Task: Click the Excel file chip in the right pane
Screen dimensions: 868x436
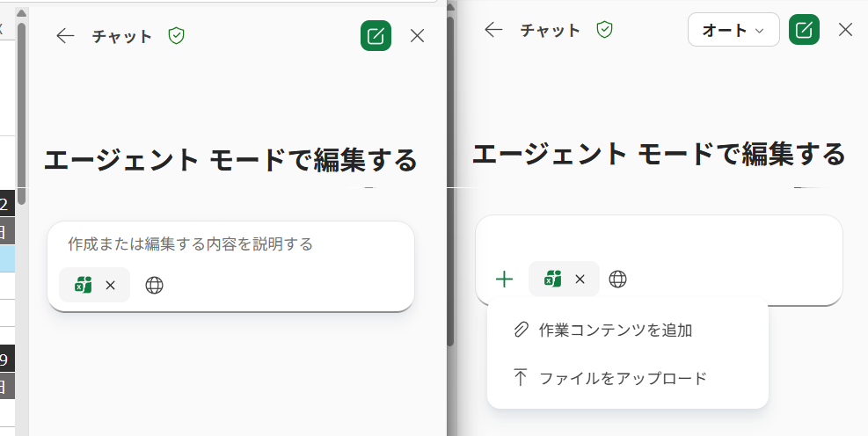Action: (x=553, y=280)
